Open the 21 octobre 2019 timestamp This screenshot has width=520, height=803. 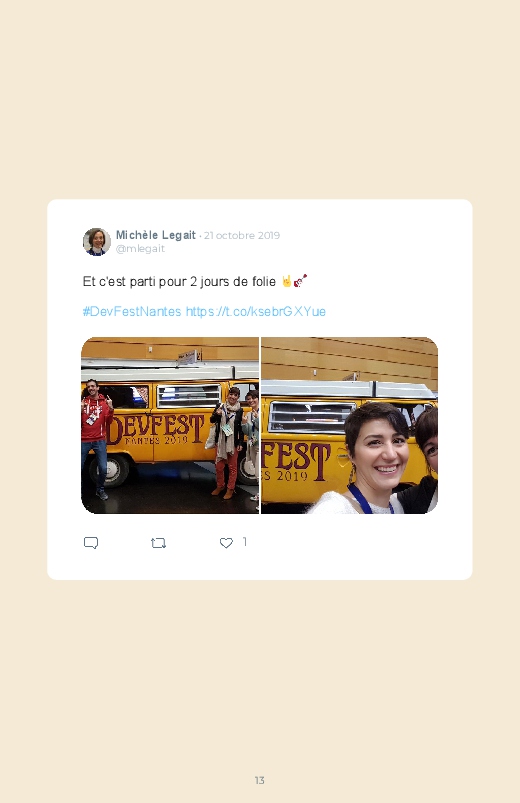click(242, 236)
